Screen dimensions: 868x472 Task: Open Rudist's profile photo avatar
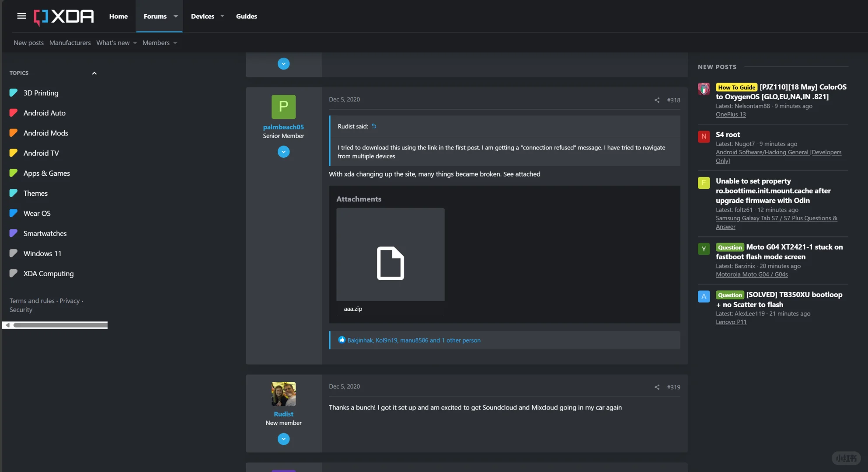(283, 394)
